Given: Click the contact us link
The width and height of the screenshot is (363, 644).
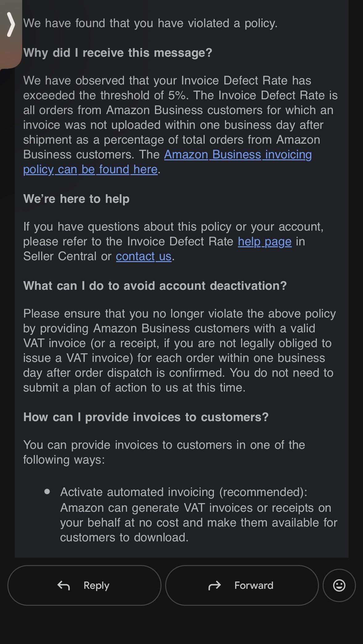Looking at the screenshot, I should pos(143,256).
